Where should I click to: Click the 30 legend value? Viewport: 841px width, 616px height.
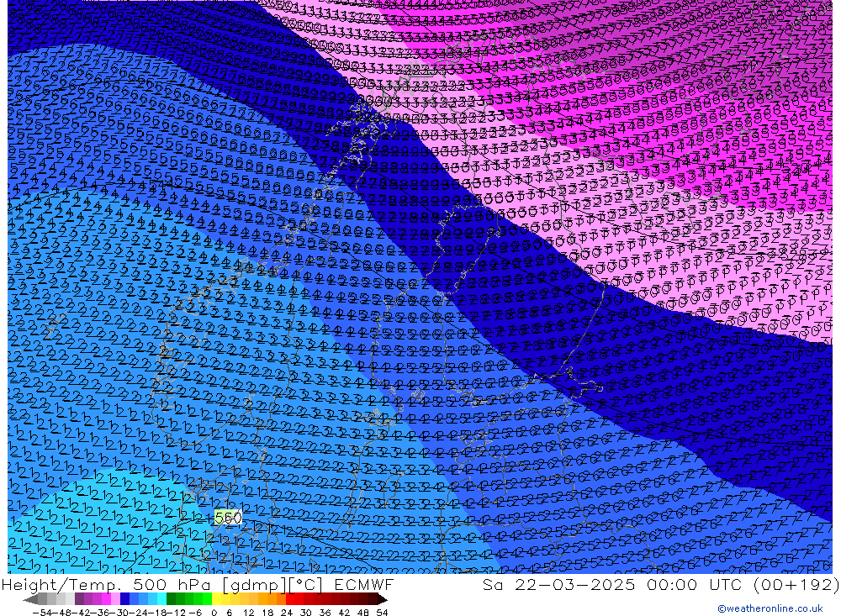(306, 613)
